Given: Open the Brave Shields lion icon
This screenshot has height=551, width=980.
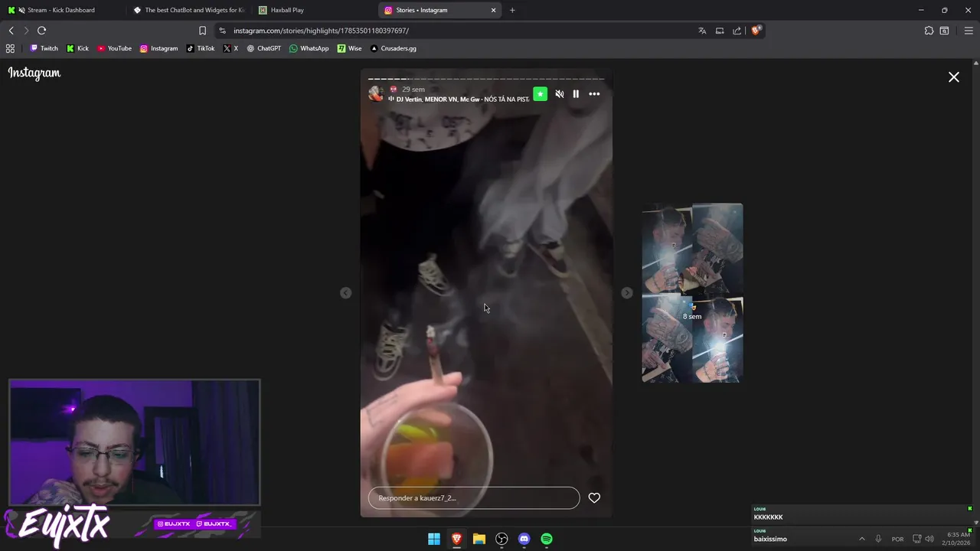Looking at the screenshot, I should (756, 31).
